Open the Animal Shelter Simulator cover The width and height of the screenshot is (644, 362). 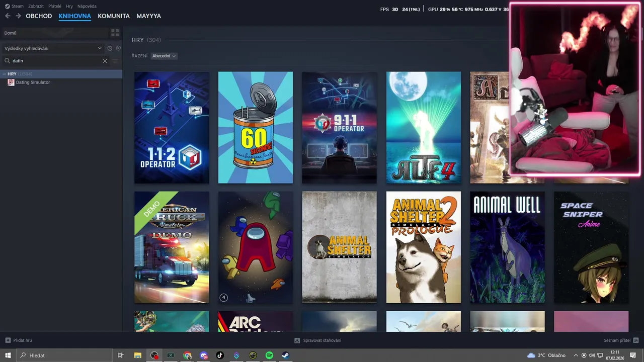pyautogui.click(x=340, y=247)
